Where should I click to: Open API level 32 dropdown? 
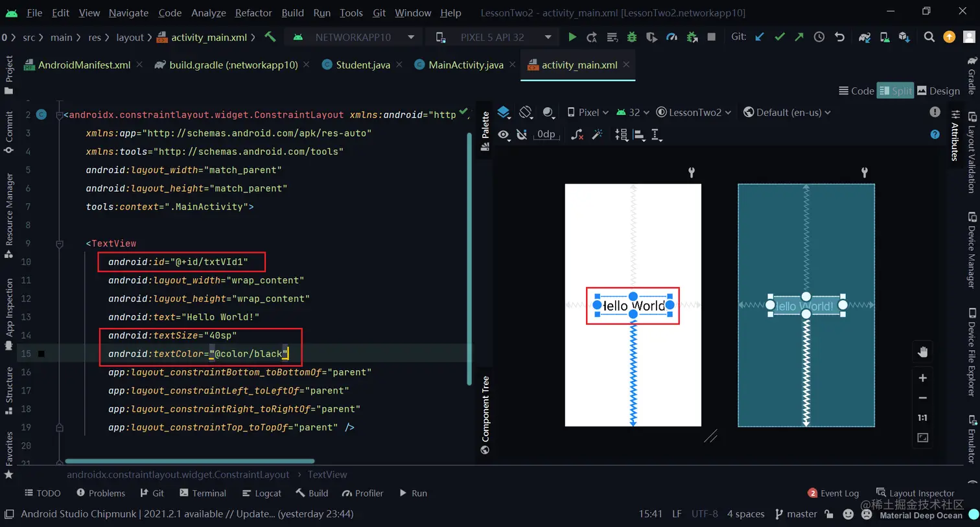(x=633, y=112)
